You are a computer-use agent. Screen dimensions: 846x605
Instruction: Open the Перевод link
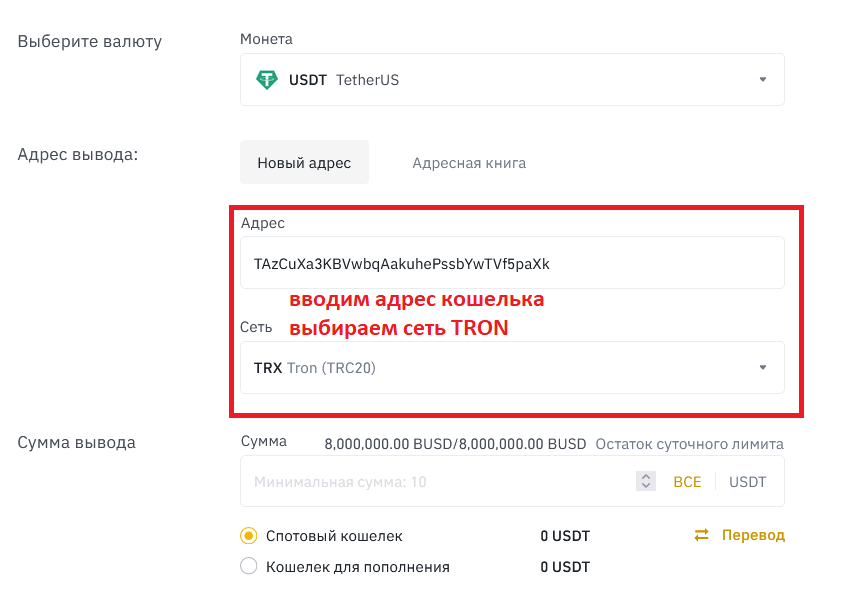click(x=753, y=535)
